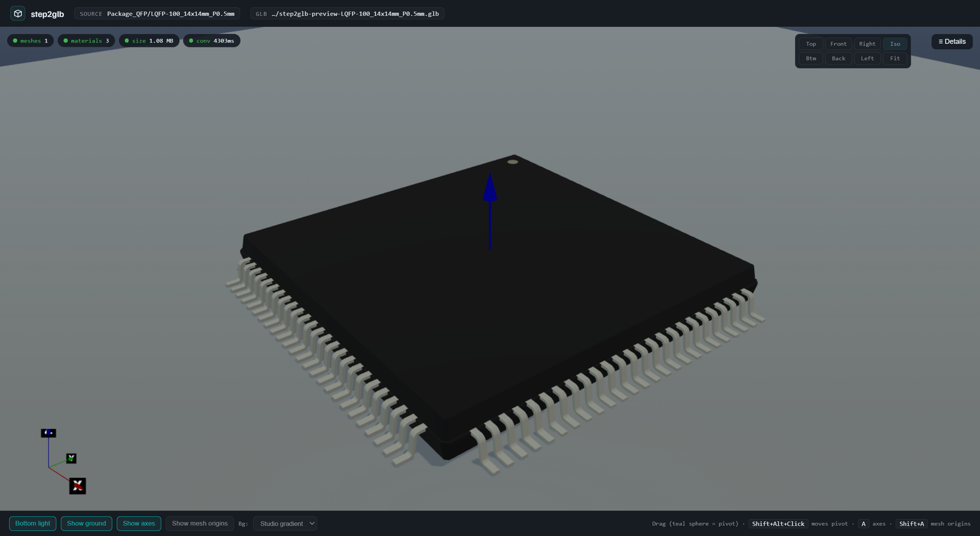
Task: Open the Details panel
Action: pyautogui.click(x=952, y=41)
